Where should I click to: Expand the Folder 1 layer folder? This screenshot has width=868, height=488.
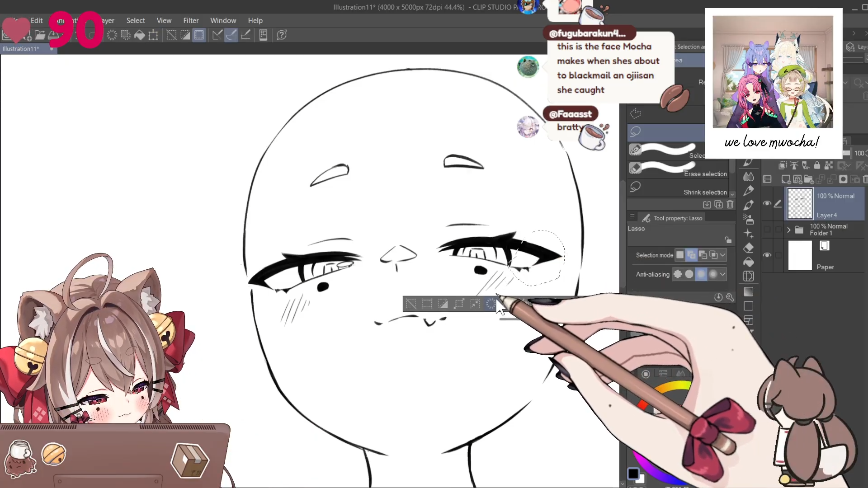(x=789, y=230)
